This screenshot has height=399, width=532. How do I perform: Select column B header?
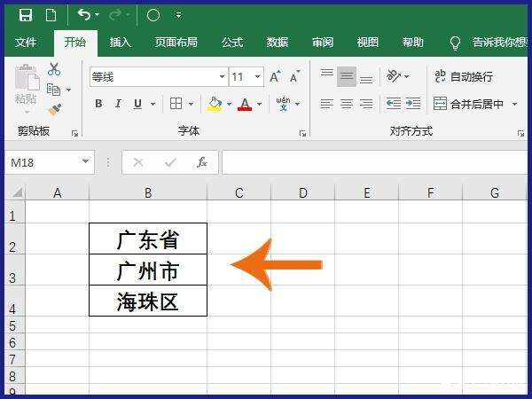(x=148, y=192)
